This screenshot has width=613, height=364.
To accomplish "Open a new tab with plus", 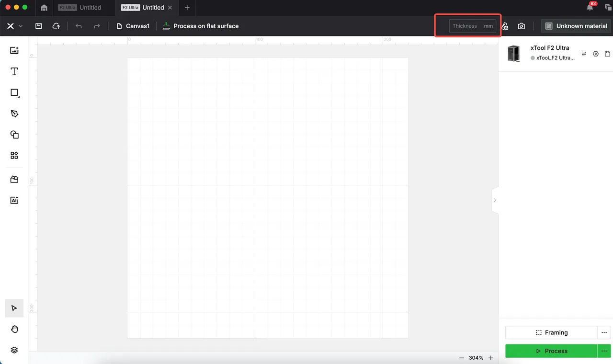I will pos(187,8).
